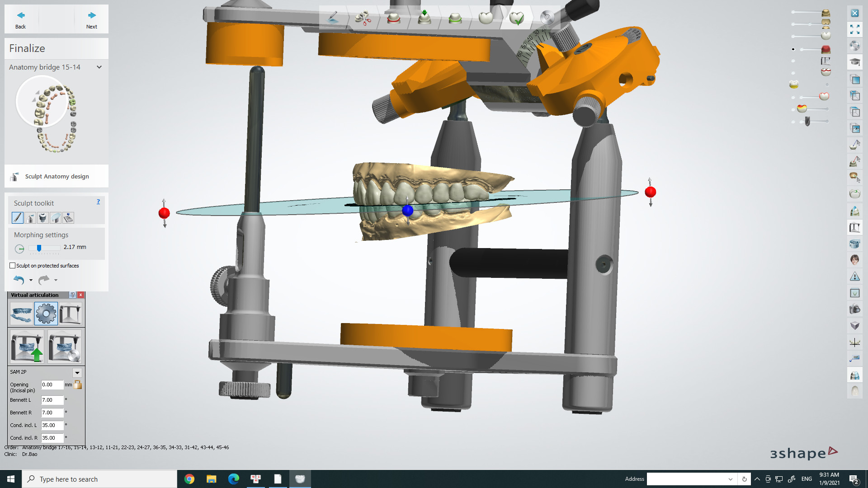Click the camera screenshot icon
Screen dimensions: 868x488
point(854,310)
